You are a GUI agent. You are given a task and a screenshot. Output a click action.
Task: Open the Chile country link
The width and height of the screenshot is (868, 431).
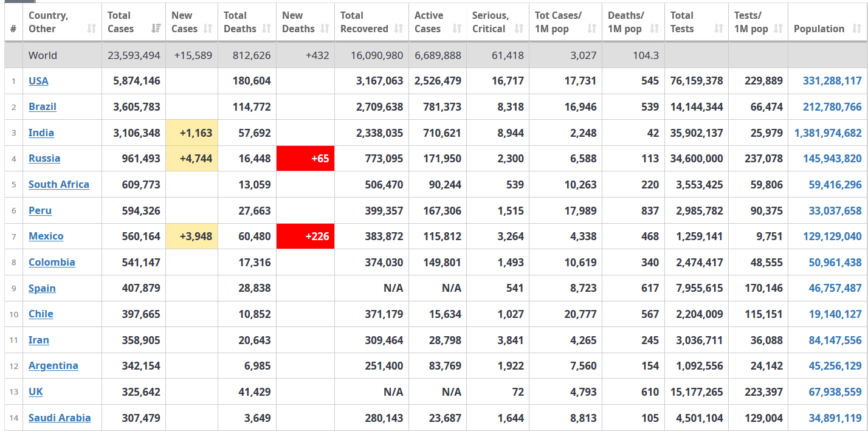click(41, 314)
